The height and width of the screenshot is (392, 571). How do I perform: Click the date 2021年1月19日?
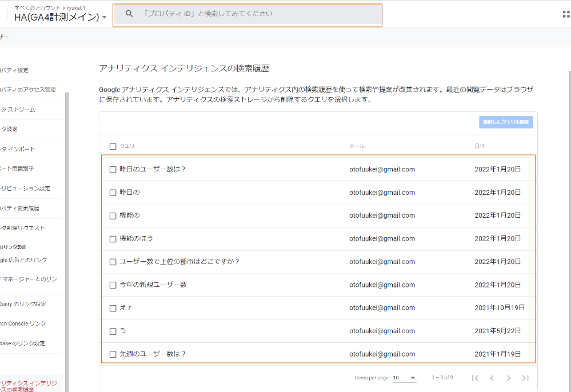[498, 354]
